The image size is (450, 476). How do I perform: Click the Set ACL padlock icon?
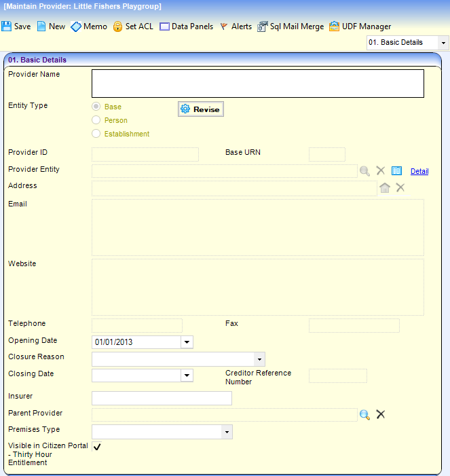coord(117,26)
